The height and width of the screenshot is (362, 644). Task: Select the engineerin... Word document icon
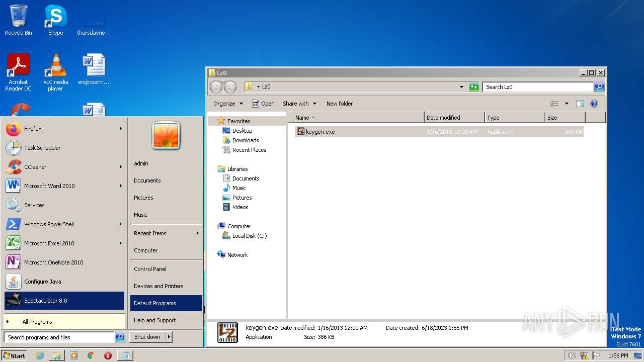coord(94,69)
